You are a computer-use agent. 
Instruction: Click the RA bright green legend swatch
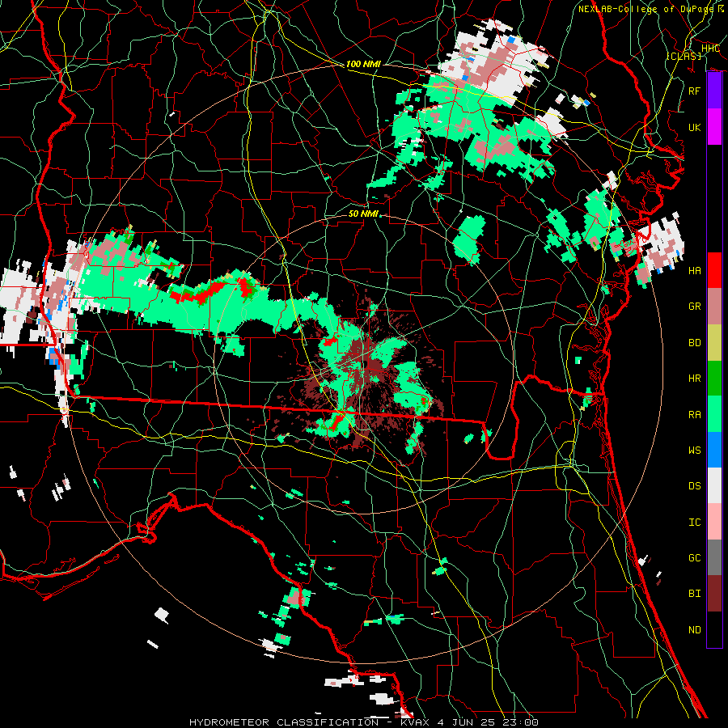click(x=714, y=414)
